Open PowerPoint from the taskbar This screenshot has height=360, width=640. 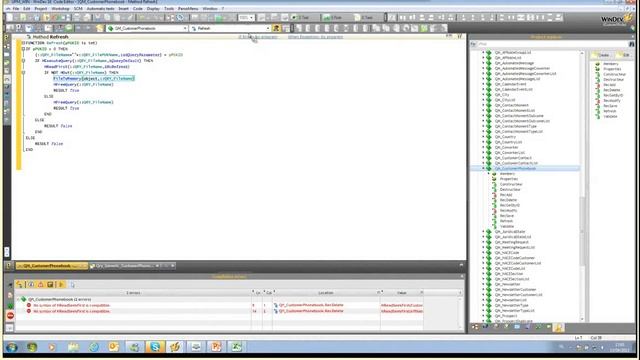coord(216,347)
